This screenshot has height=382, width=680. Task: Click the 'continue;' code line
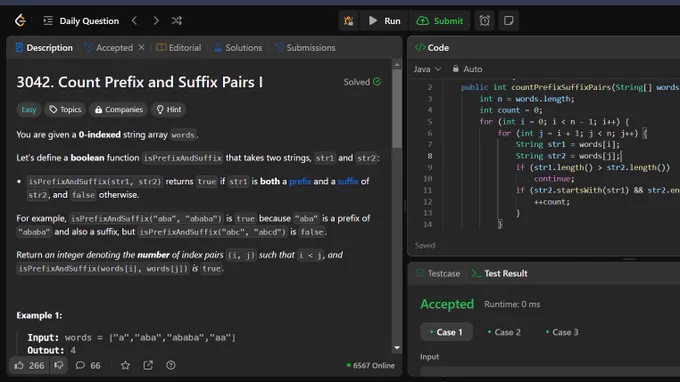(x=554, y=179)
